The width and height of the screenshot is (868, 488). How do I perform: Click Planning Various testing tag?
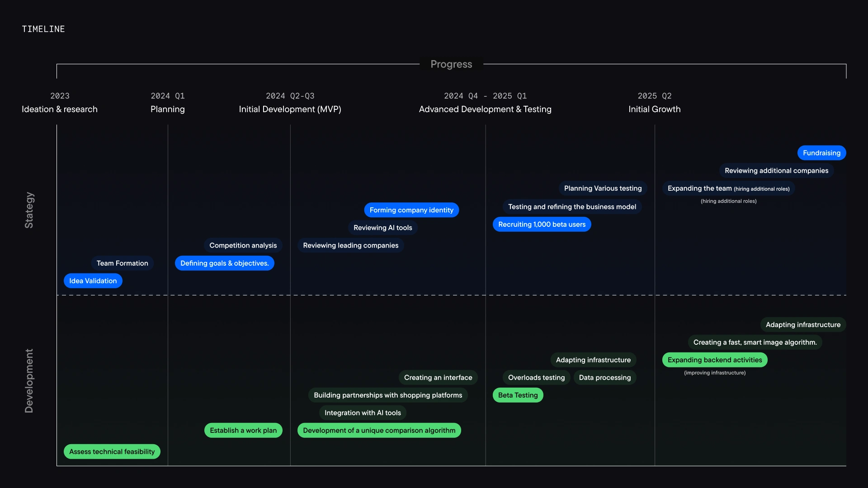click(603, 188)
